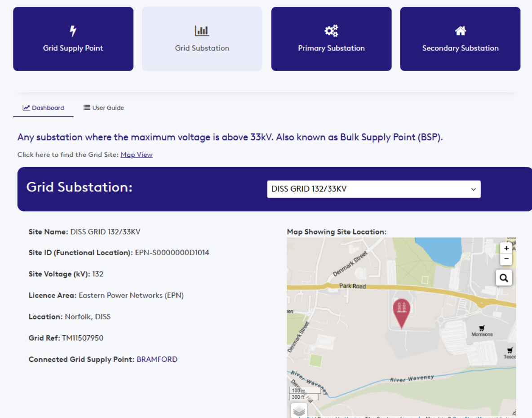This screenshot has height=418, width=532.
Task: Open the map search magnifier tool
Action: (x=504, y=278)
